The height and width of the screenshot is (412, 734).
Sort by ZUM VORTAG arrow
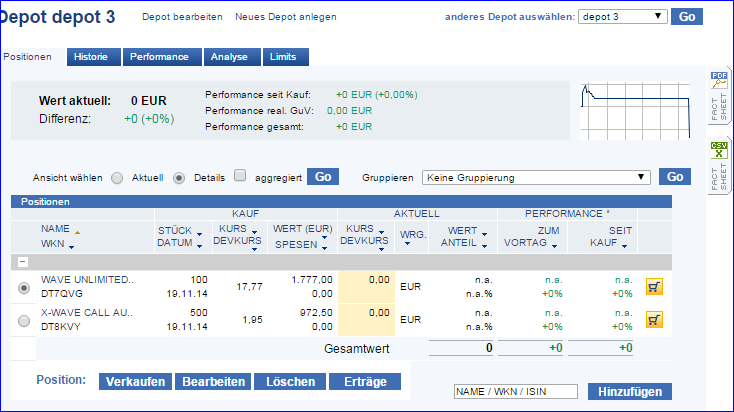(x=554, y=246)
